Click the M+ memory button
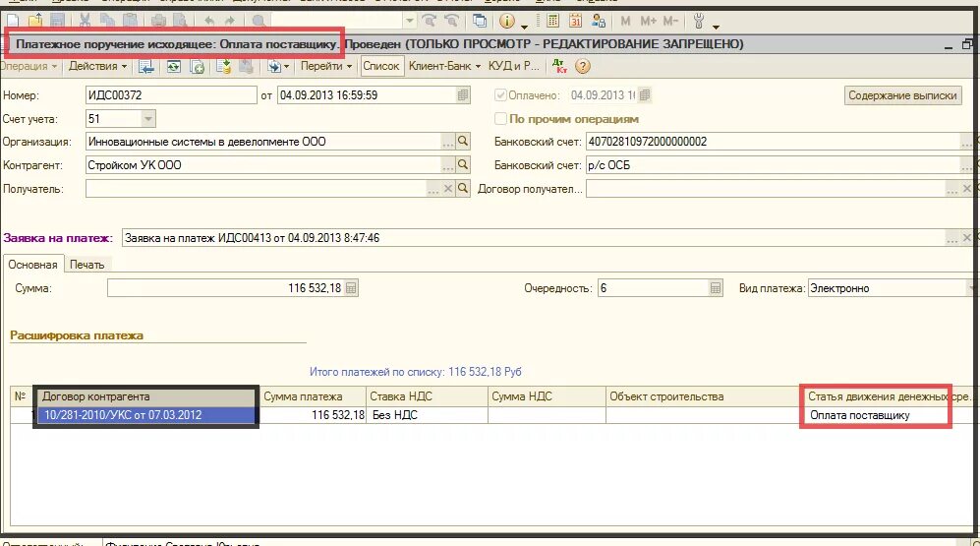This screenshot has height=546, width=980. 648,21
